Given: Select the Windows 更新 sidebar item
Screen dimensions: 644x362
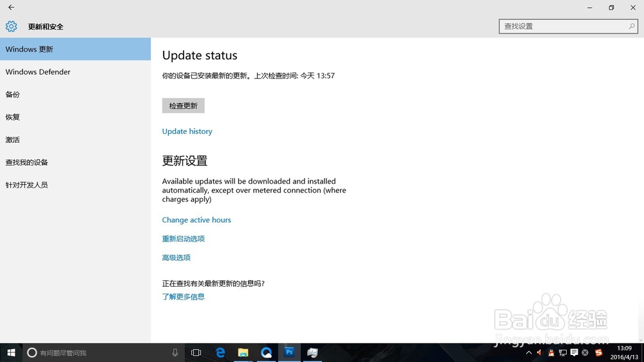Looking at the screenshot, I should 75,50.
